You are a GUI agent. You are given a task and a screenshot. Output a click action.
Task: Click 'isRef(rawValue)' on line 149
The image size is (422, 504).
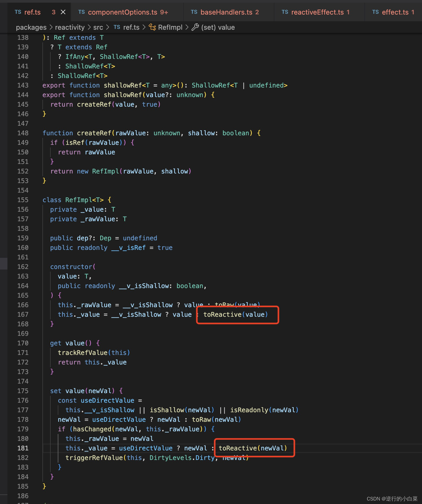(x=94, y=142)
